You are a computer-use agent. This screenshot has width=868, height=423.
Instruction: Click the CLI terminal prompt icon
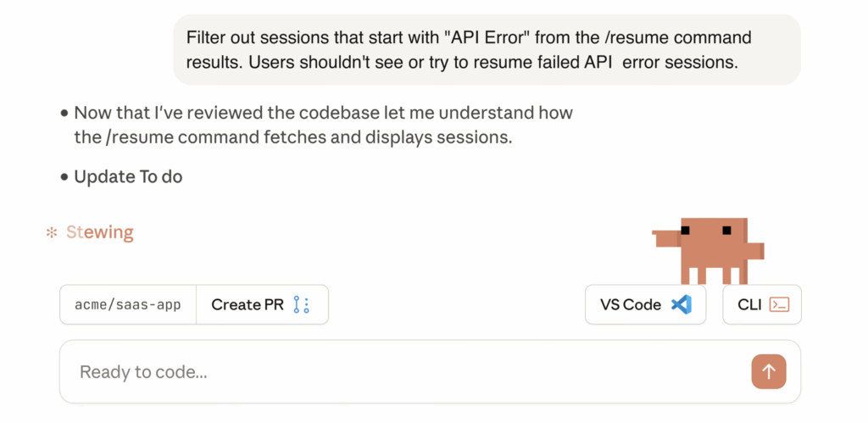pyautogui.click(x=779, y=305)
